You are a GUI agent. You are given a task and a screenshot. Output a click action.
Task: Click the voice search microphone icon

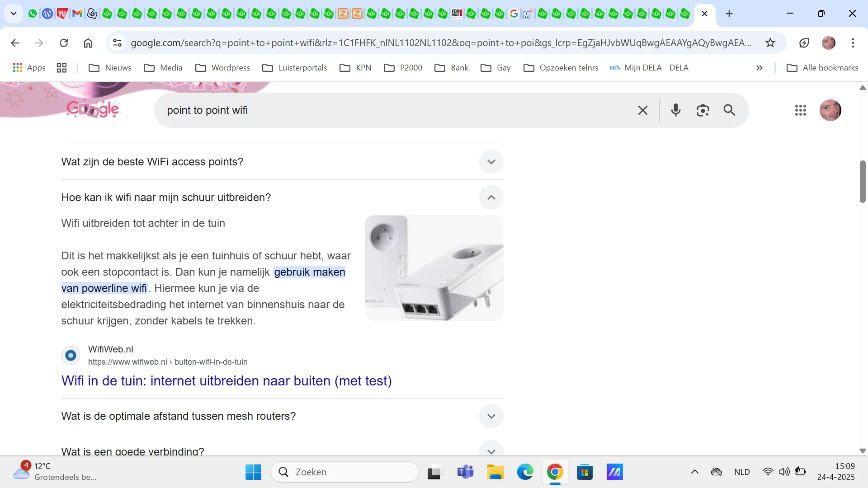click(x=675, y=110)
